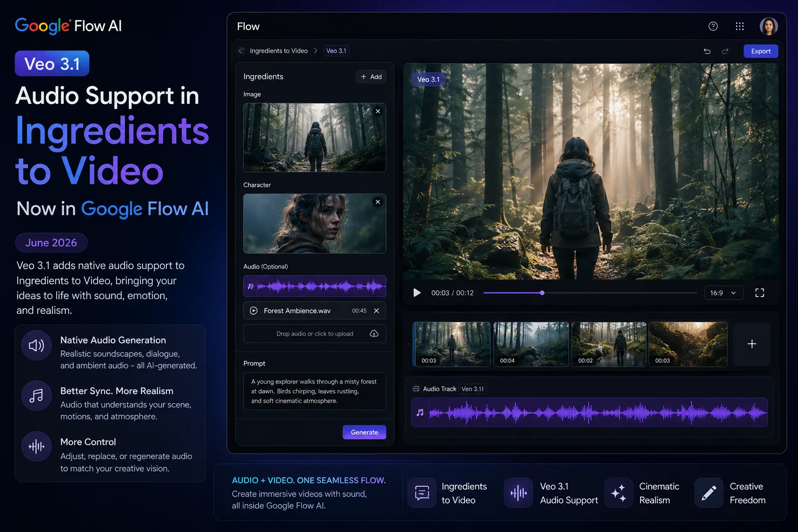Click the prompt text field

click(x=314, y=391)
